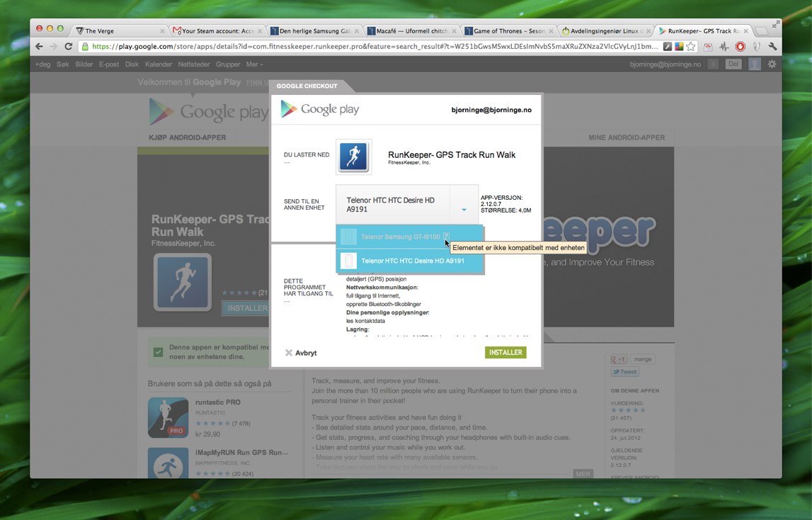Reload the page with the refresh icon
812x520 pixels.
click(x=68, y=47)
